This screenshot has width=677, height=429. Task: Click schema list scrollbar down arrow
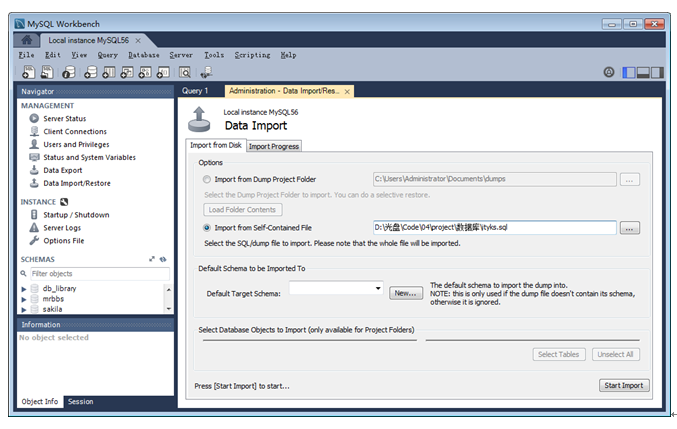point(169,309)
